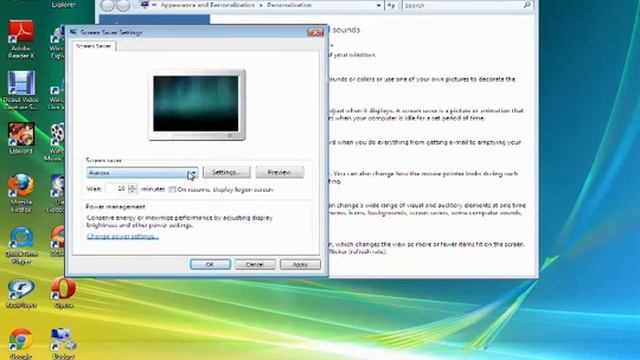Click the Control Panel icon in address bar
Viewport: 640px width, 360px height.
(x=145, y=5)
